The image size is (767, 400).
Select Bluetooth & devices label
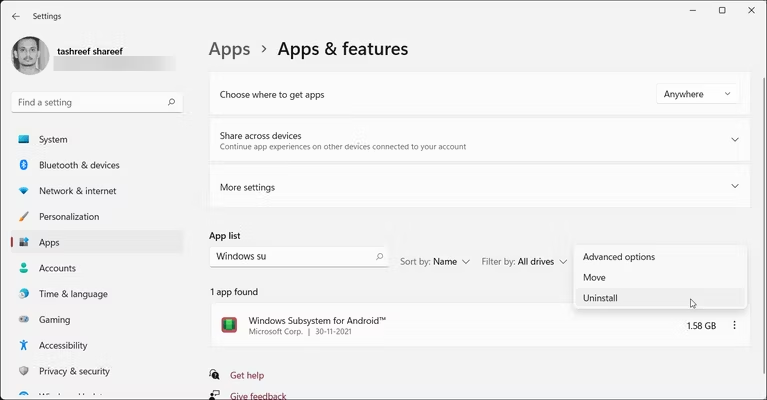pos(79,165)
